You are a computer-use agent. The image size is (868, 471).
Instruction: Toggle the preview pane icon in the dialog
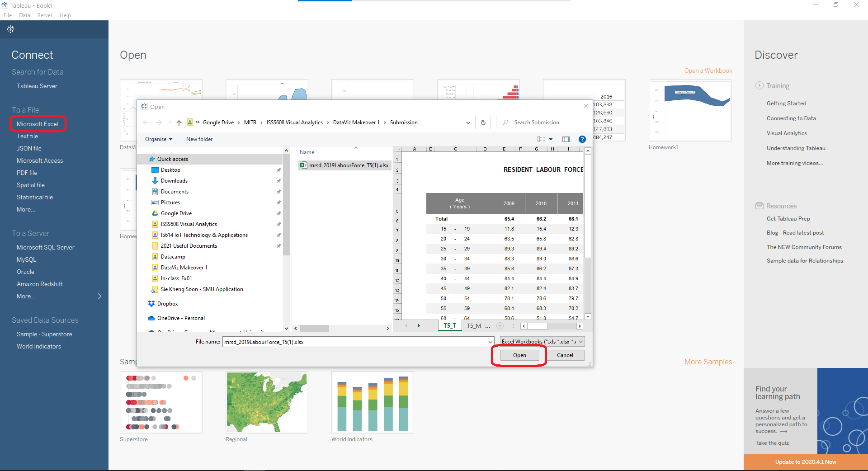[x=566, y=139]
